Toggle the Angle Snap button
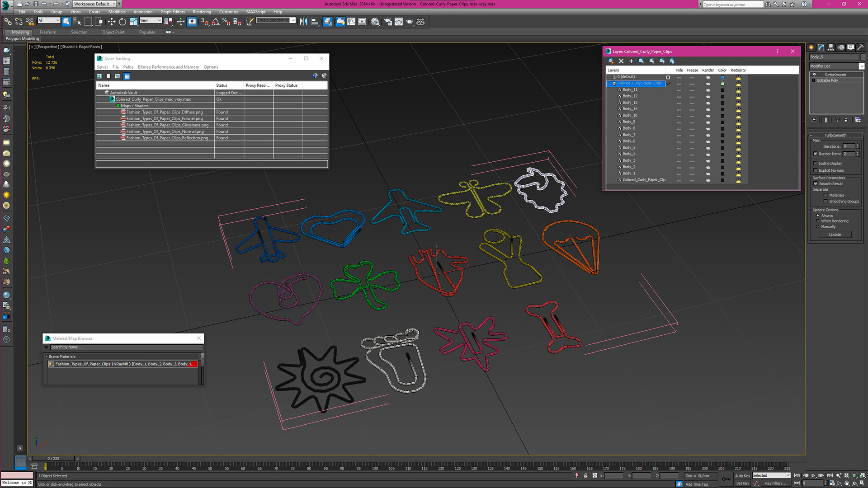 coord(215,22)
